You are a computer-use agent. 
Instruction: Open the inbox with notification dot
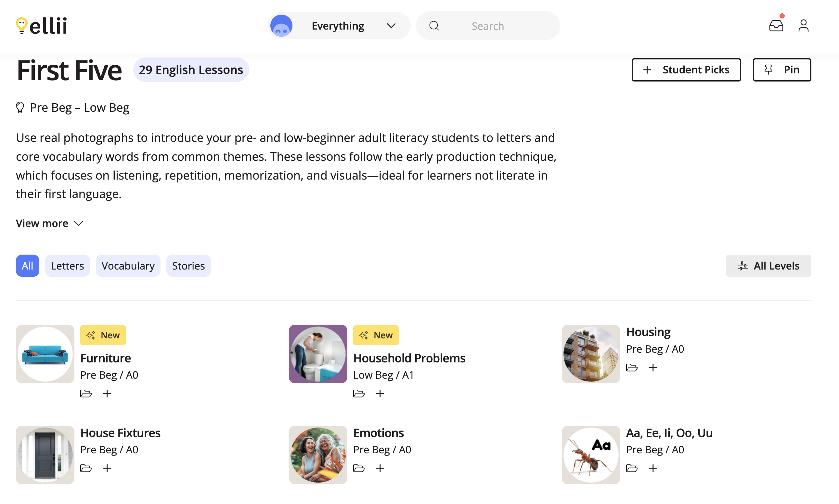[x=776, y=25]
